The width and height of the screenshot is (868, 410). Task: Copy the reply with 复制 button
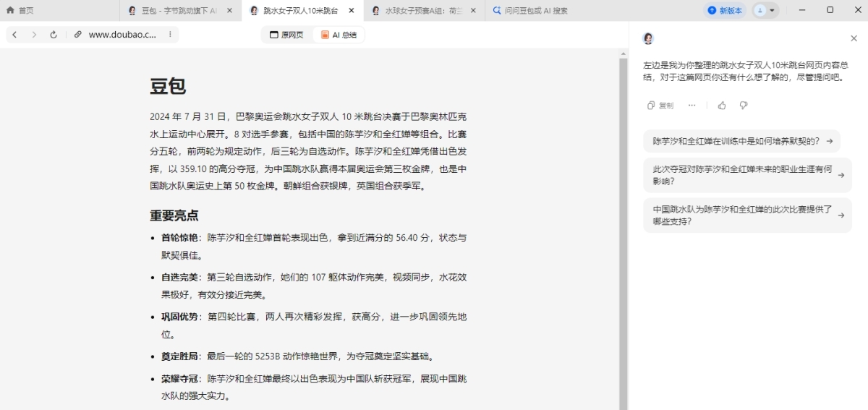point(660,105)
